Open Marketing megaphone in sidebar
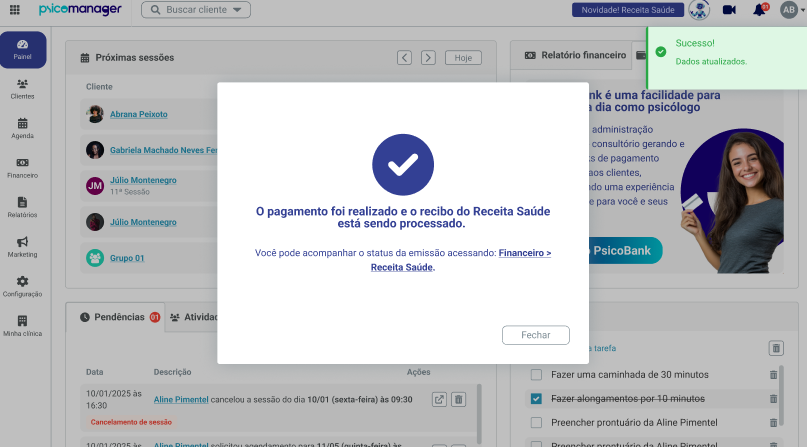The height and width of the screenshot is (447, 807). (x=22, y=247)
